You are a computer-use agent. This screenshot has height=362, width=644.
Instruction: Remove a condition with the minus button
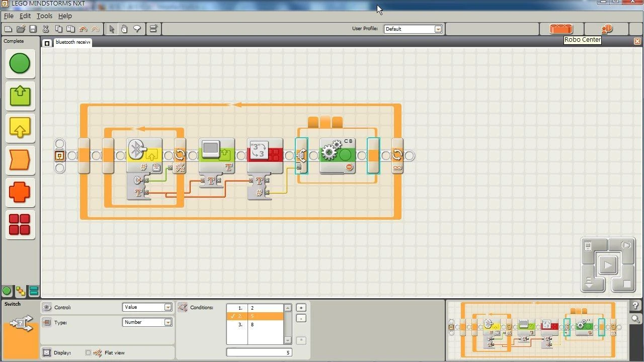click(x=301, y=318)
